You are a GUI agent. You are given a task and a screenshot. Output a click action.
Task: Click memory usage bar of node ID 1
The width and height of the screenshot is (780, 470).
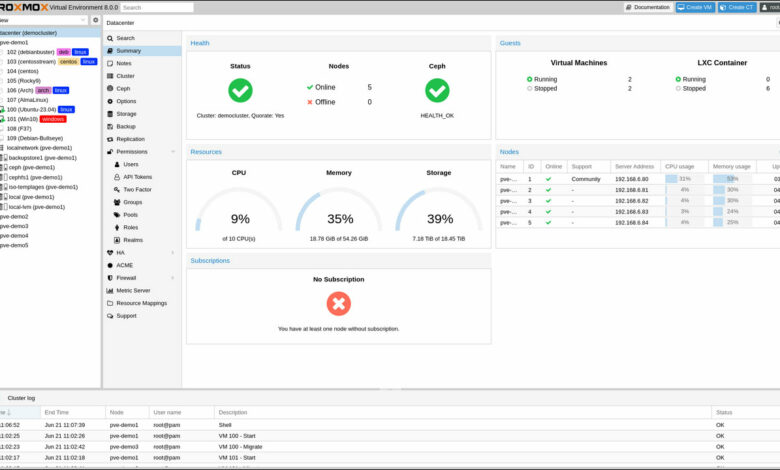click(732, 179)
